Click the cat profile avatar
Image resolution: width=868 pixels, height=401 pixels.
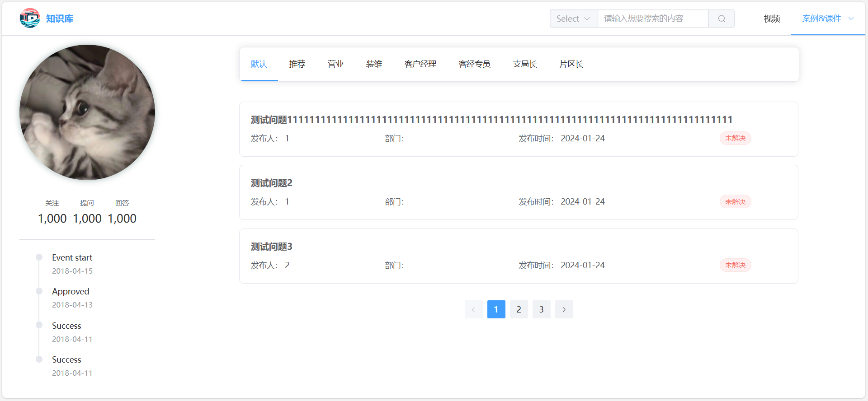click(x=87, y=112)
